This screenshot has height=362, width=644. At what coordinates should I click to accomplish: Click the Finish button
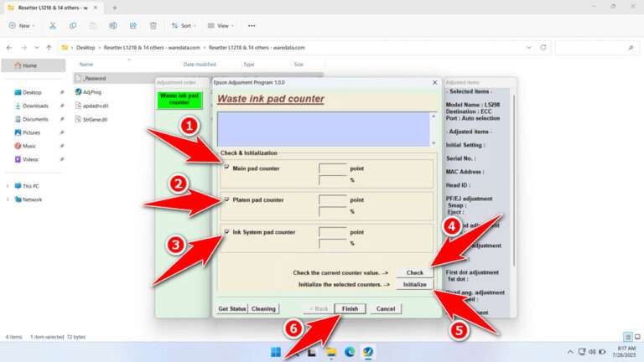tap(350, 308)
